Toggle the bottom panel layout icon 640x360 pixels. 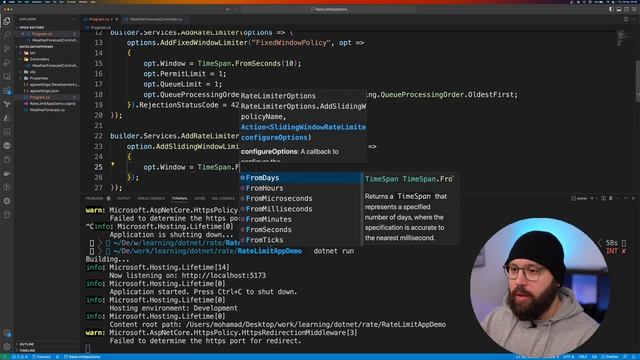619,9
